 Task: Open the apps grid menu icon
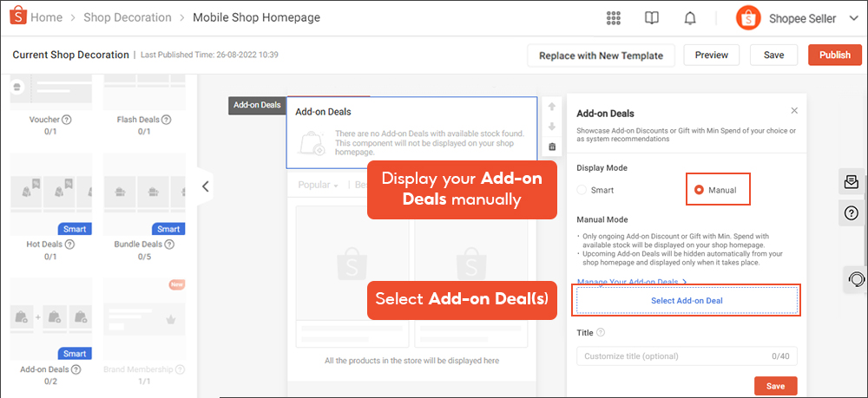[614, 18]
